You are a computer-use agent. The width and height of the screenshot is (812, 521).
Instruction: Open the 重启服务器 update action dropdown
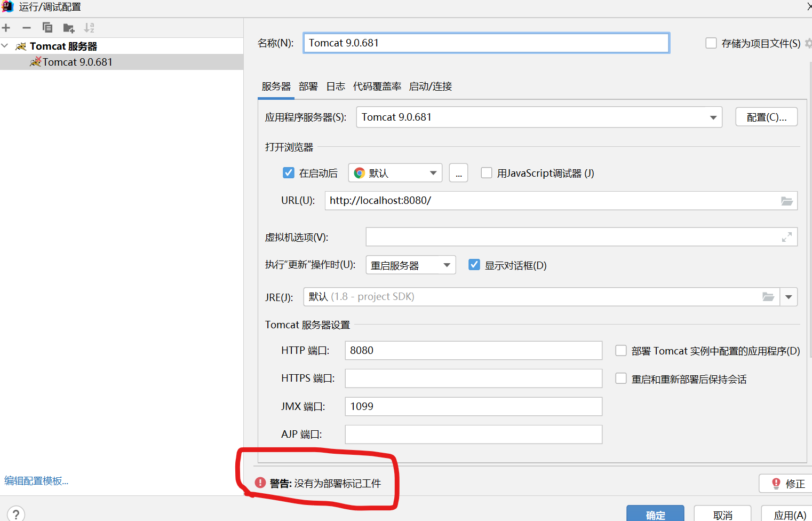click(x=411, y=265)
